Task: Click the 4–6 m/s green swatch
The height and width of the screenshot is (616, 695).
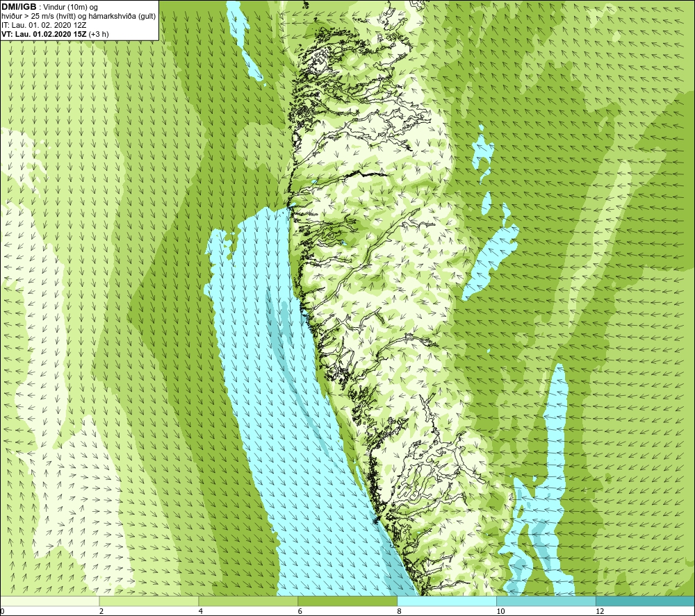Action: click(x=248, y=601)
